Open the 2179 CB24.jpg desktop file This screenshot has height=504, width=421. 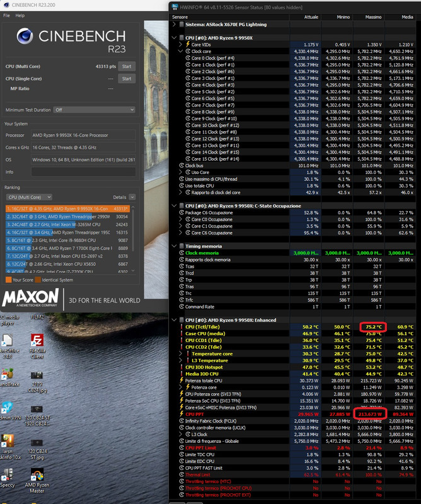(37, 382)
